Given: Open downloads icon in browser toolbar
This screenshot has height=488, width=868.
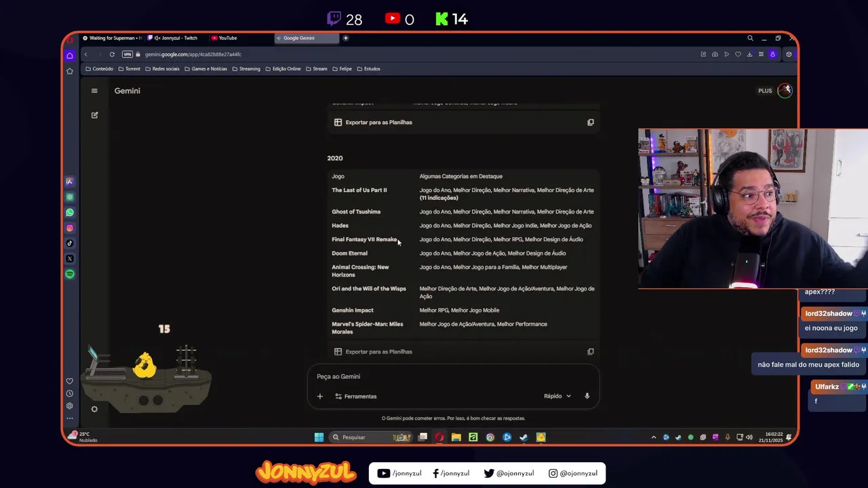Looking at the screenshot, I should coord(749,54).
